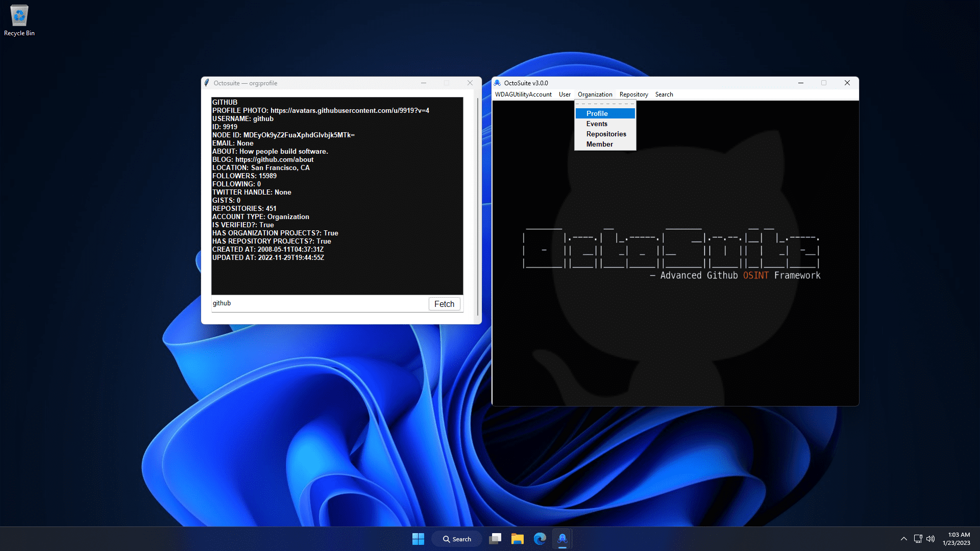980x551 pixels.
Task: Click the GISTS: 0 line
Action: [x=226, y=200]
